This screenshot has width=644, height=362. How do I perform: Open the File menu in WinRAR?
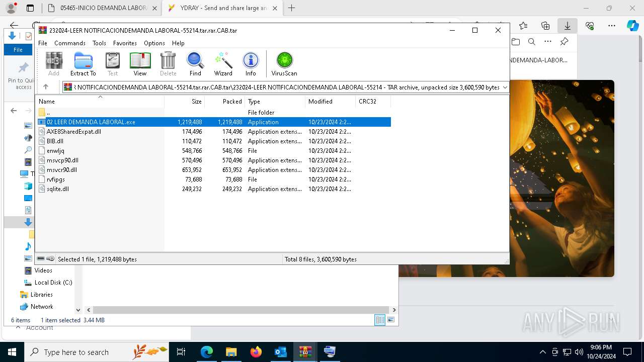43,43
